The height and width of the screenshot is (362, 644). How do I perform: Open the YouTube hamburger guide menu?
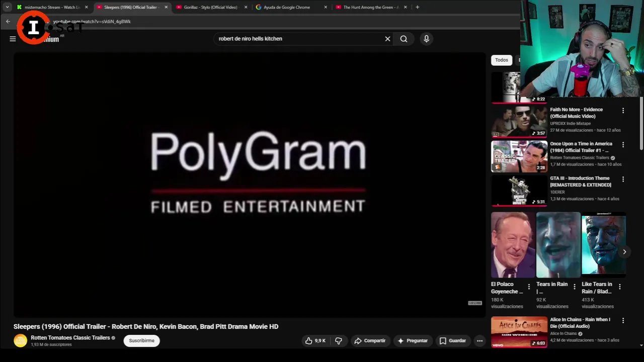click(x=13, y=39)
